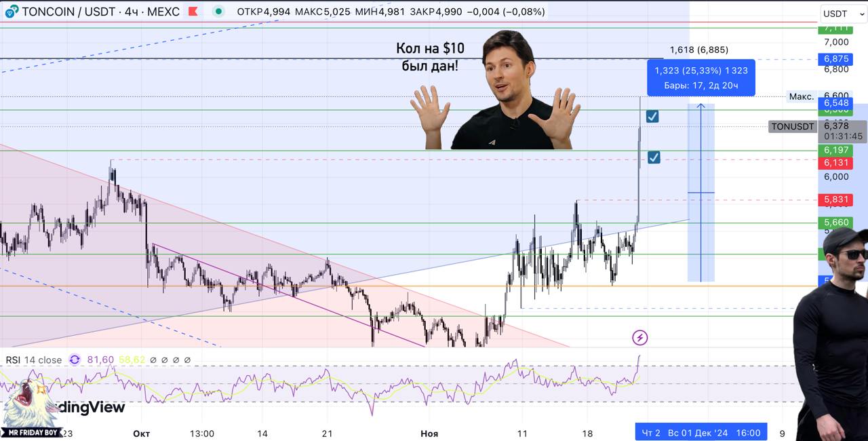Click the red flag icon next to MEXC
Viewport: 868px width, 441px height.
(x=194, y=12)
